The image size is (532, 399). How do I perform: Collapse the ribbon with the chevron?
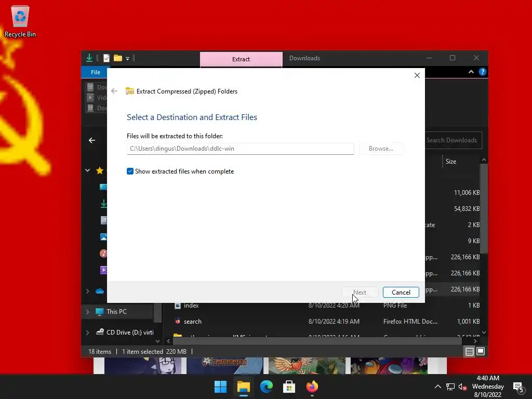pos(471,72)
